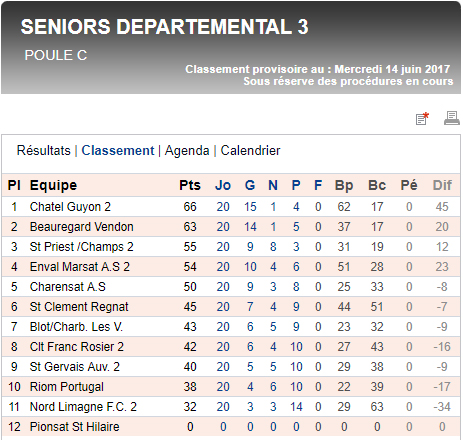Click the Bp column header
Image resolution: width=463 pixels, height=440 pixels.
click(x=344, y=186)
